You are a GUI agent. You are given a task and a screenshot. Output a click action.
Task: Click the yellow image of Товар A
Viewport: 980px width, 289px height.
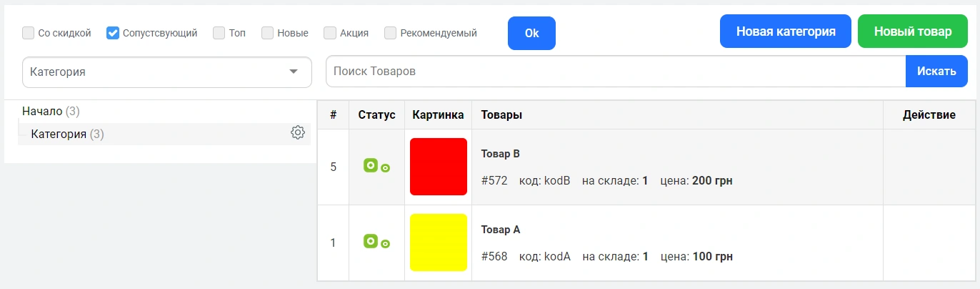[439, 243]
